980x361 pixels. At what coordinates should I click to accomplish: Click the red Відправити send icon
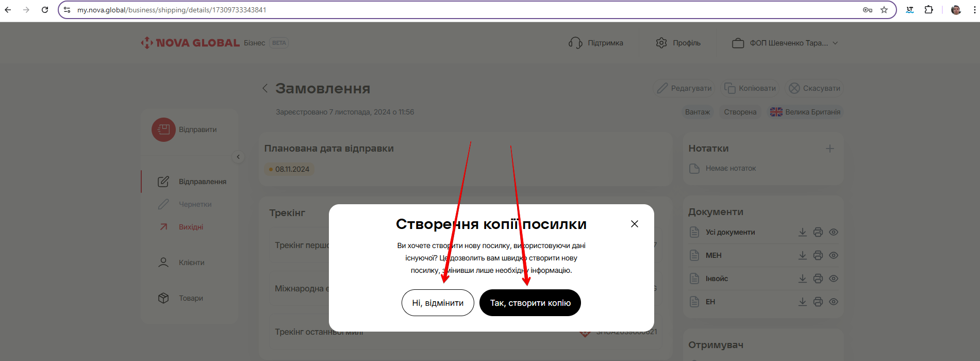pyautogui.click(x=163, y=129)
